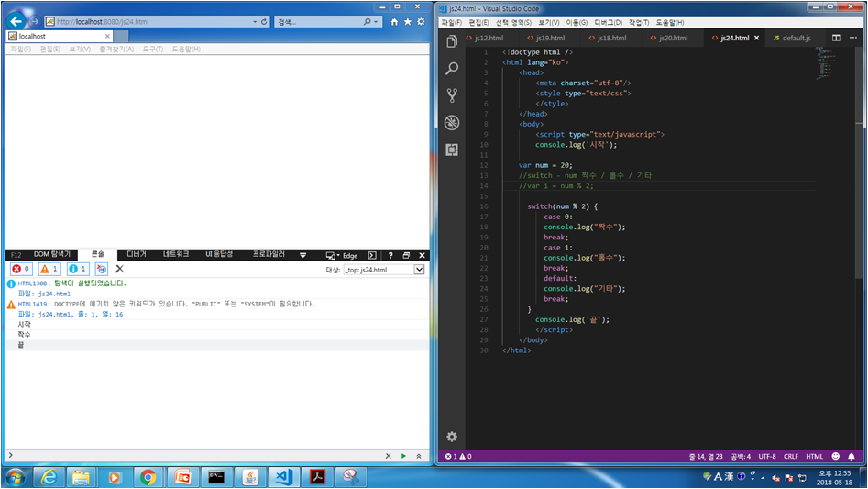Close the localhost browser tab
868x489 pixels.
[x=107, y=36]
